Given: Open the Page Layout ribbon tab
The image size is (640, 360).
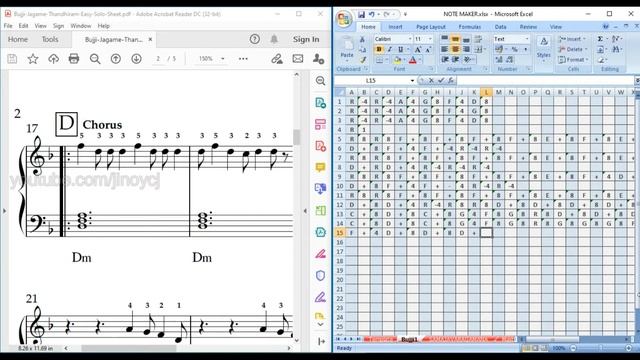Looking at the screenshot, I should [431, 27].
